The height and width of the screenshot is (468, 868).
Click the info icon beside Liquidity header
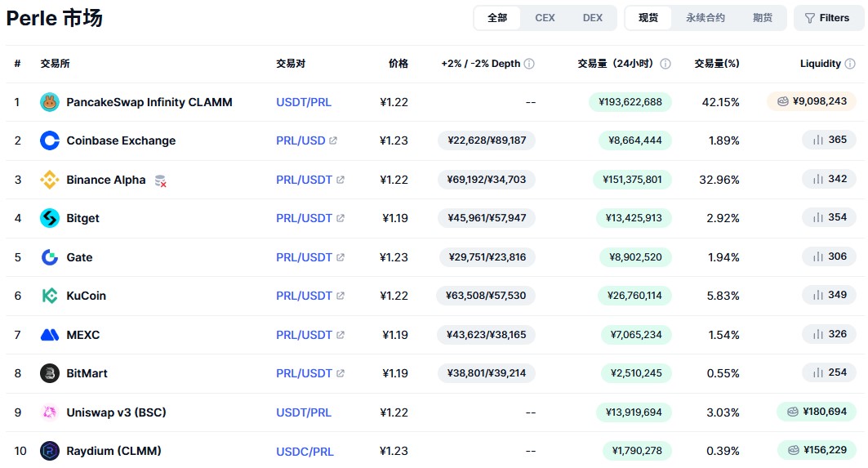(850, 64)
